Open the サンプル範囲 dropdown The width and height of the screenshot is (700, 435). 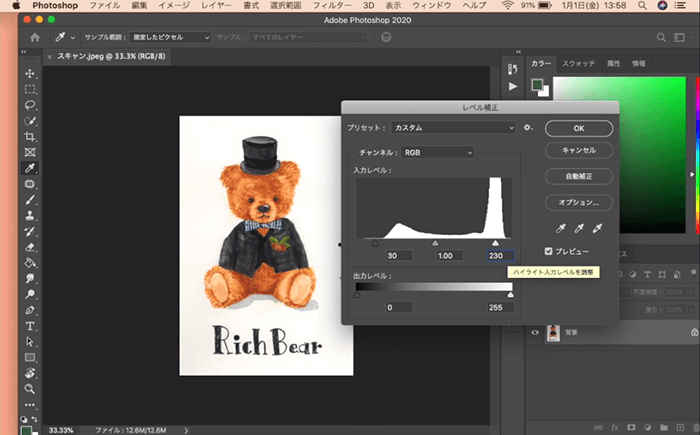170,38
